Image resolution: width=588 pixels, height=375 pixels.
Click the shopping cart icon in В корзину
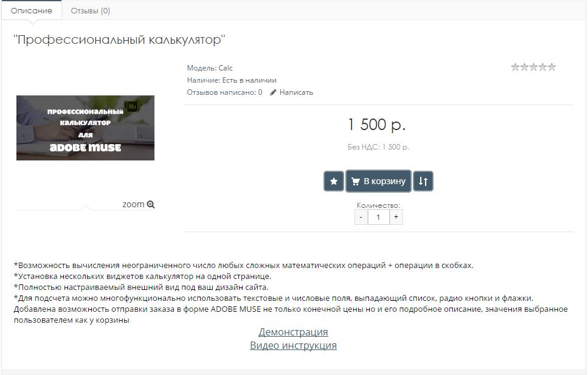click(356, 182)
